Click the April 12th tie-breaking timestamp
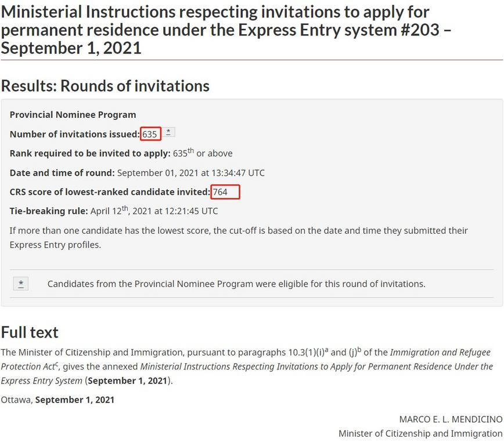Screen dimensions: 504x442 coord(154,211)
